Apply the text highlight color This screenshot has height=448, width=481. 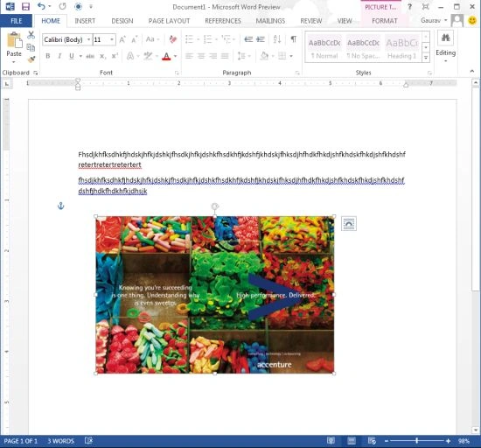click(148, 56)
